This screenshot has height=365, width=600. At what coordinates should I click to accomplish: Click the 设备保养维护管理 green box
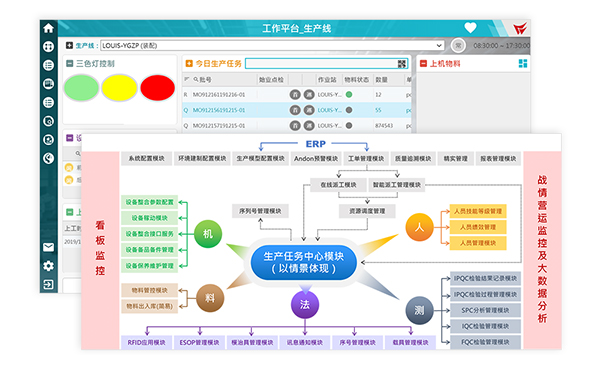click(x=150, y=266)
